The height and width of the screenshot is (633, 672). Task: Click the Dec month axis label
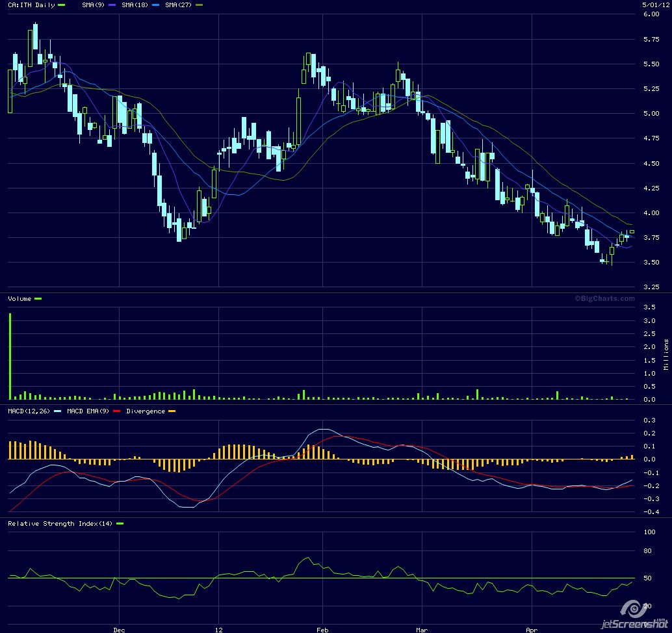click(119, 630)
